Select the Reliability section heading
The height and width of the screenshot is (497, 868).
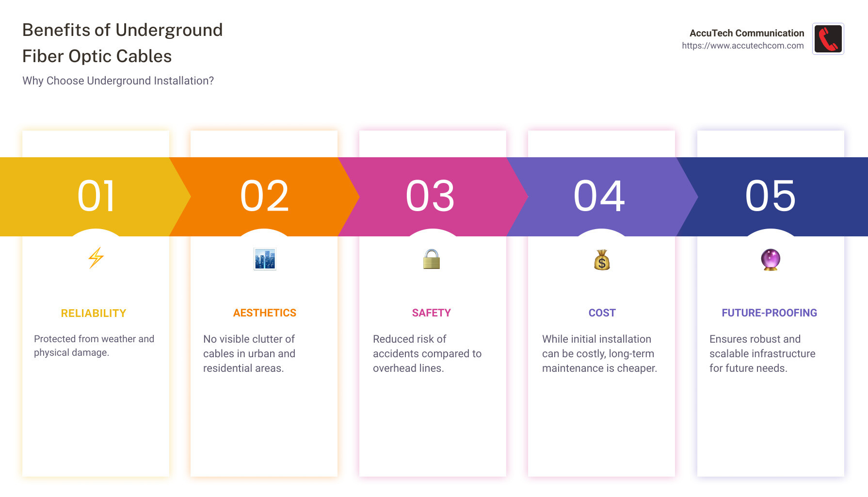pyautogui.click(x=93, y=313)
